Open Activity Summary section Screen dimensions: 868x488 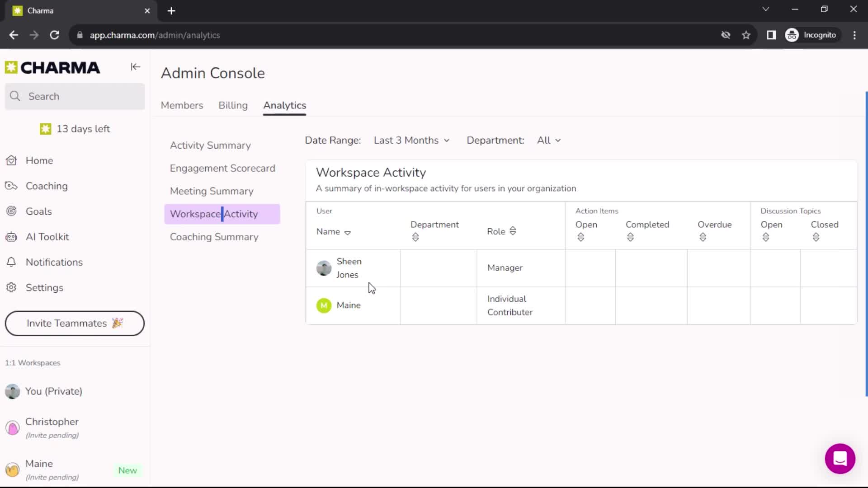210,145
